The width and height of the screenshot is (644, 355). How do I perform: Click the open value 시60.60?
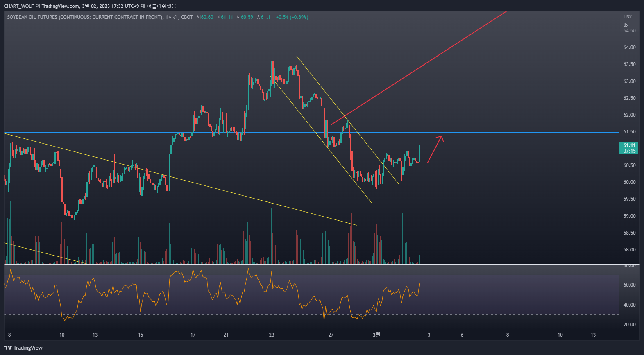205,17
